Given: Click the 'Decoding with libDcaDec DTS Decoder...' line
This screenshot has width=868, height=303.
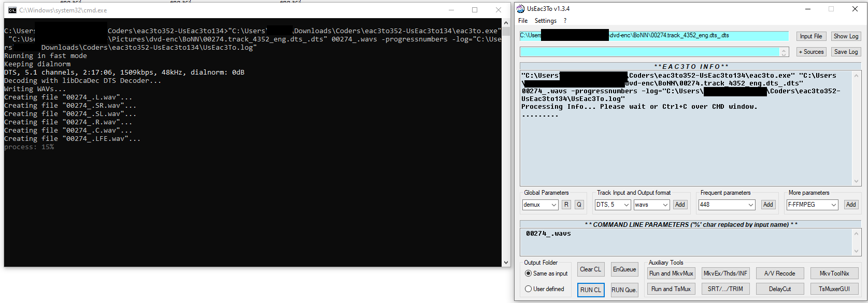Looking at the screenshot, I should 83,81.
